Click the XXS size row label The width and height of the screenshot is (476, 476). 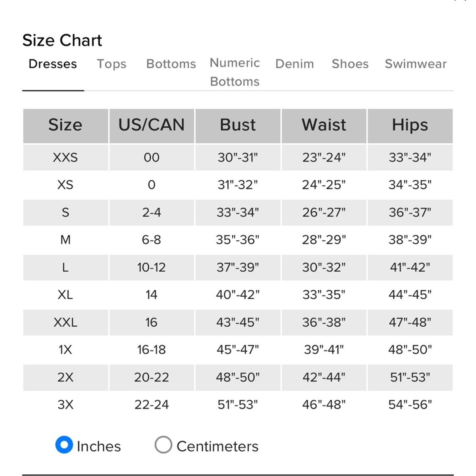pos(65,157)
